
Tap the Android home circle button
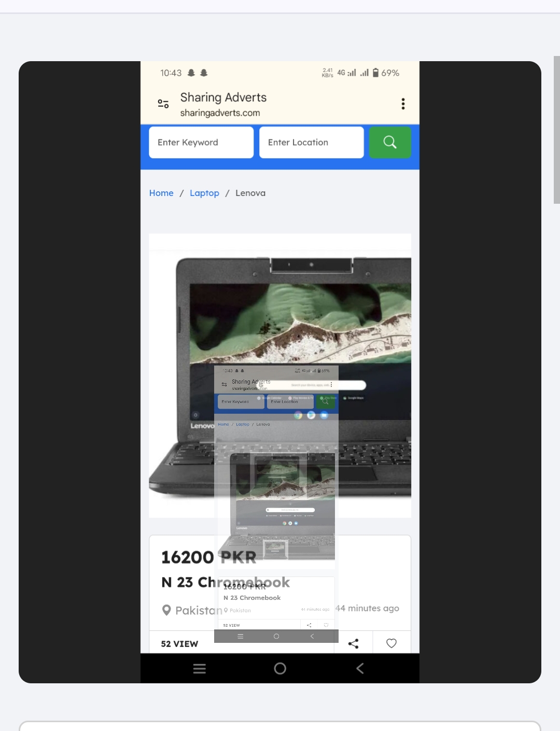tap(280, 668)
